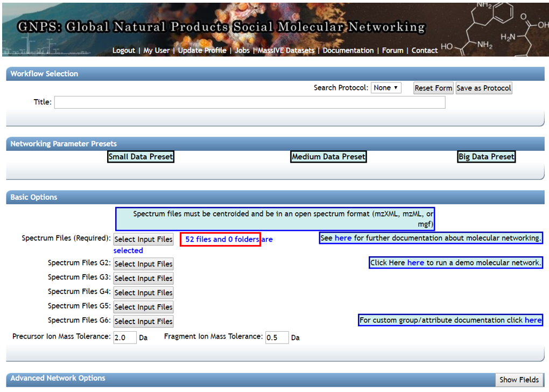
Task: Go to Update Profile
Action: pos(202,51)
